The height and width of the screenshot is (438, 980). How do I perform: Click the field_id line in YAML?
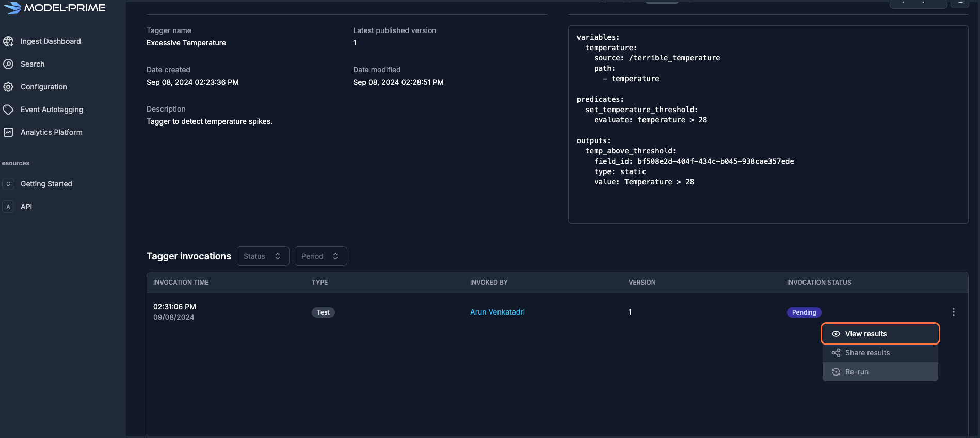tap(694, 161)
